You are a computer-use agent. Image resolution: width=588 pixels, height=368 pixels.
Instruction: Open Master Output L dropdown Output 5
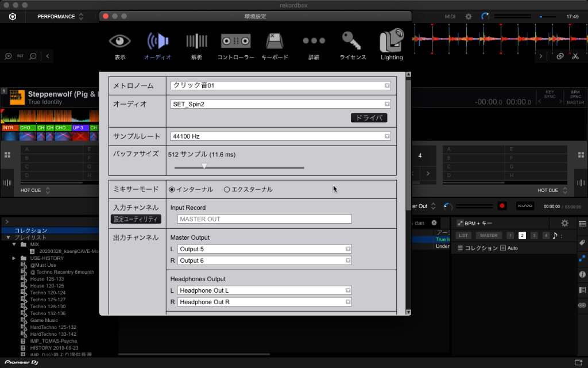[264, 249]
